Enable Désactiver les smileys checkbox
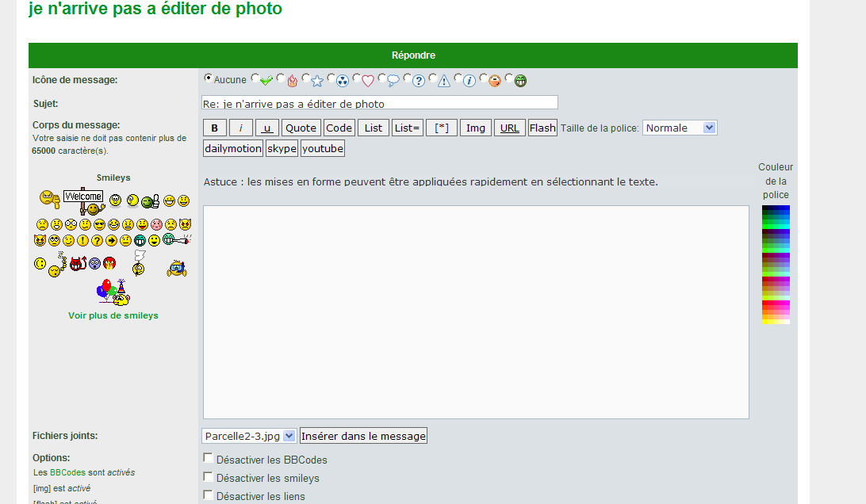 tap(208, 476)
